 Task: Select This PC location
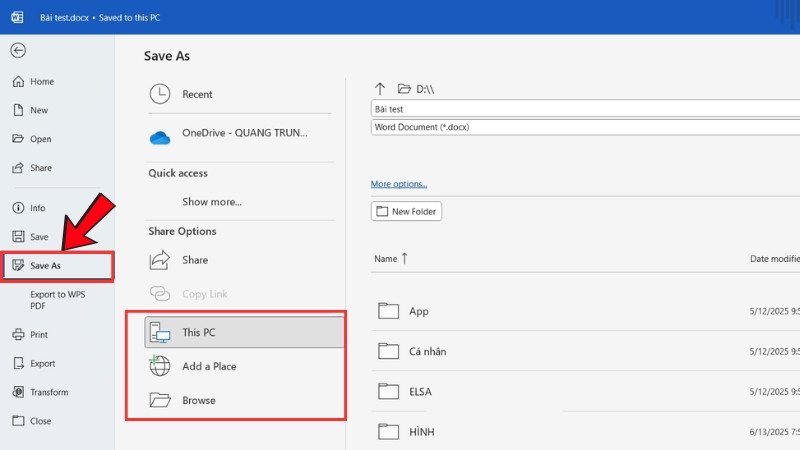pos(244,333)
